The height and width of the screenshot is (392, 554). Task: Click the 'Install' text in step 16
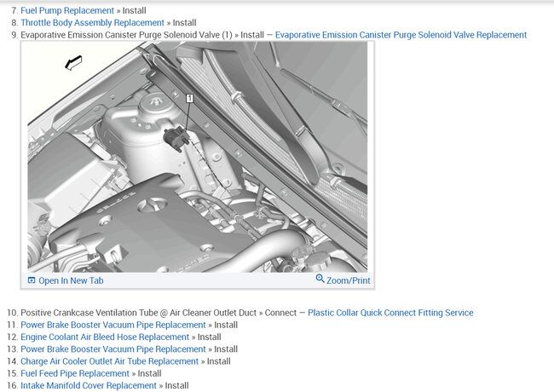(x=176, y=386)
